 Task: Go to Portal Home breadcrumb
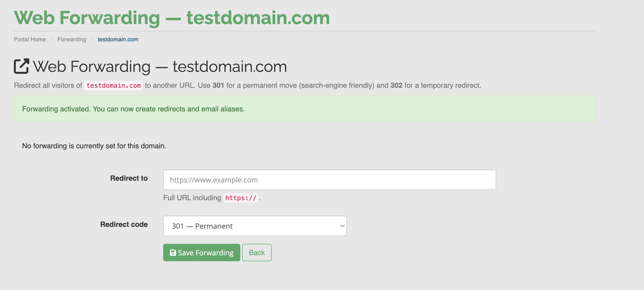(x=30, y=39)
